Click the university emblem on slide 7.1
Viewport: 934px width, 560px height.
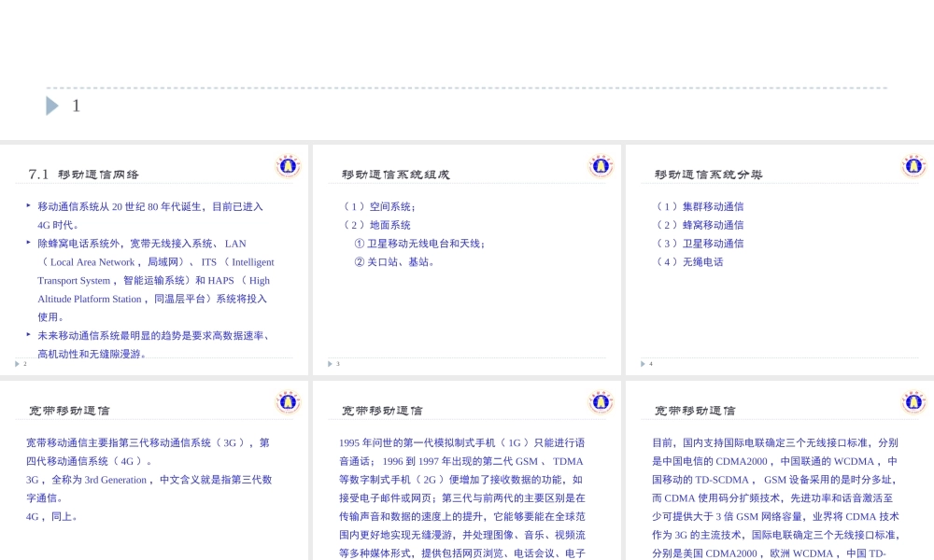coord(289,165)
